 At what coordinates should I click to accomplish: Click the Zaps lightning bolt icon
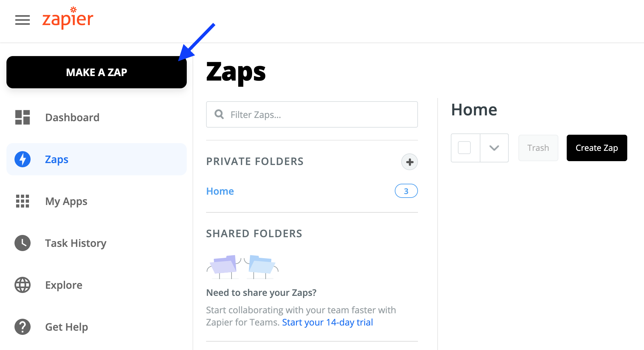(x=23, y=159)
